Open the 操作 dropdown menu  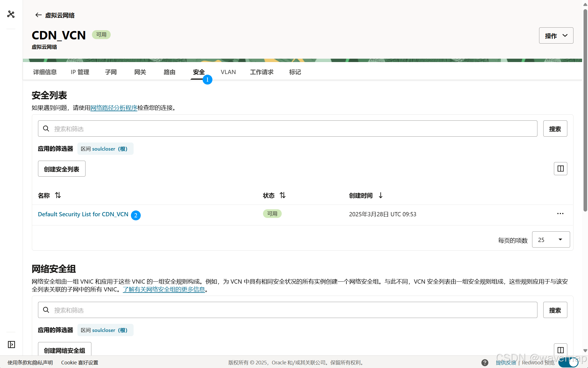coord(556,35)
